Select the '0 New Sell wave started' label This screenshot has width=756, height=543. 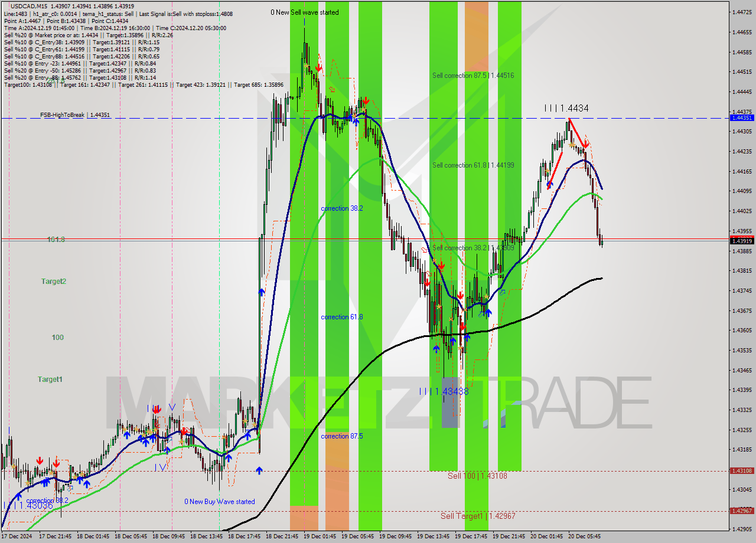[305, 12]
